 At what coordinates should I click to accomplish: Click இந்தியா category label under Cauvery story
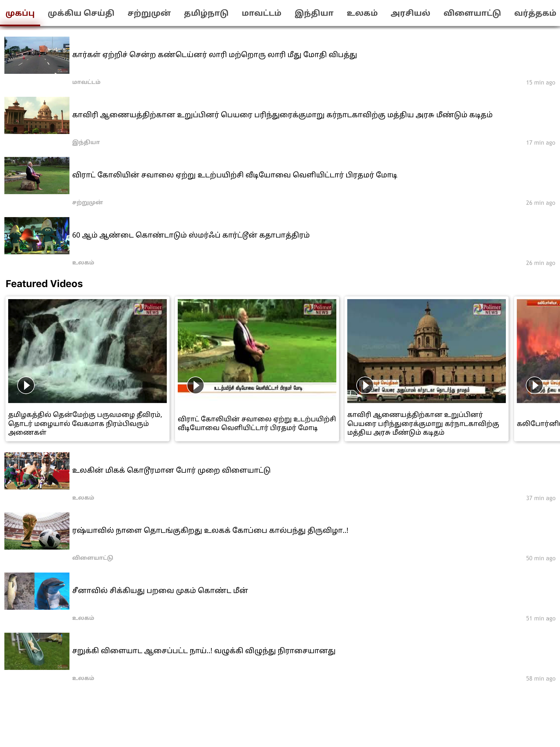pyautogui.click(x=86, y=142)
